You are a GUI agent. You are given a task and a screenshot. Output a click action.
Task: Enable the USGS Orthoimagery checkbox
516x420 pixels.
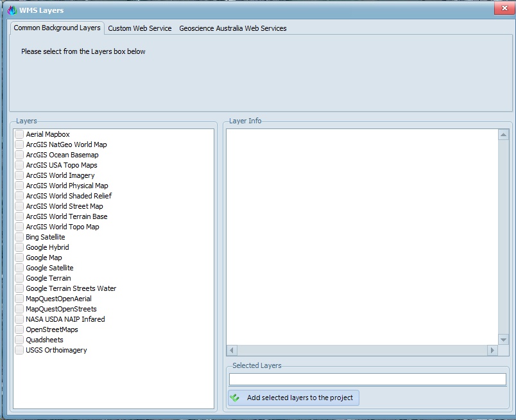(19, 350)
